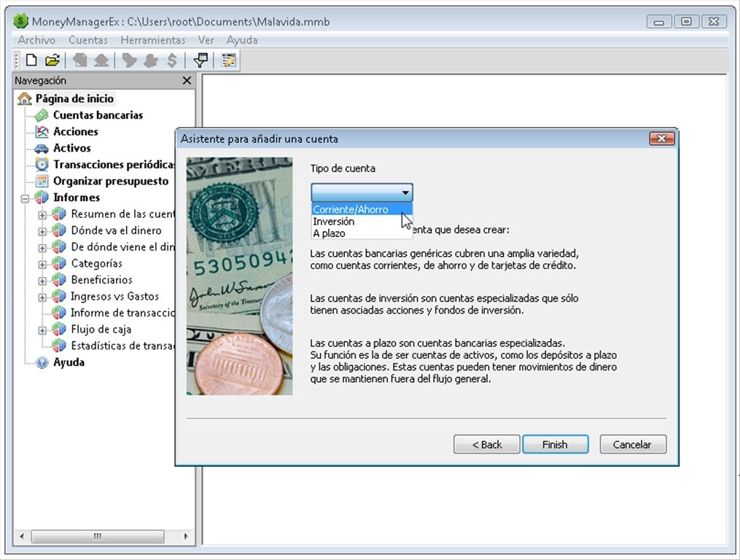Select the Flujo de caja report label
This screenshot has width=740, height=560.
pos(101,330)
